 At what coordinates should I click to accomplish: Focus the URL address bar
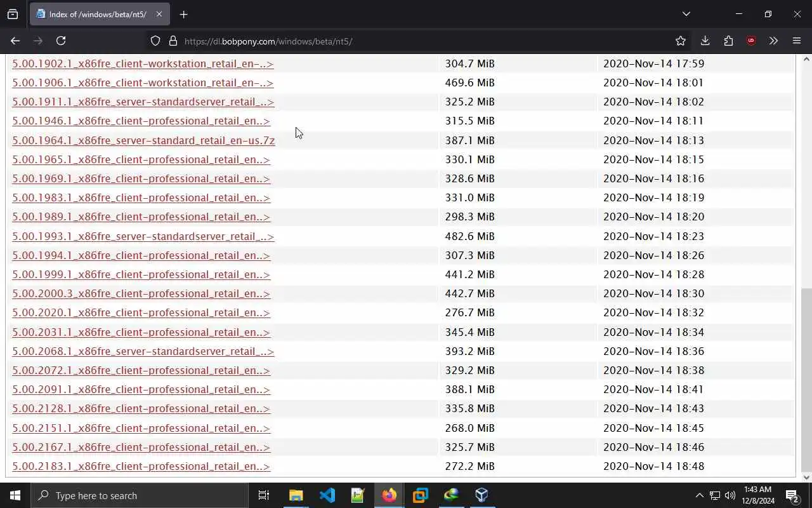tap(419, 41)
